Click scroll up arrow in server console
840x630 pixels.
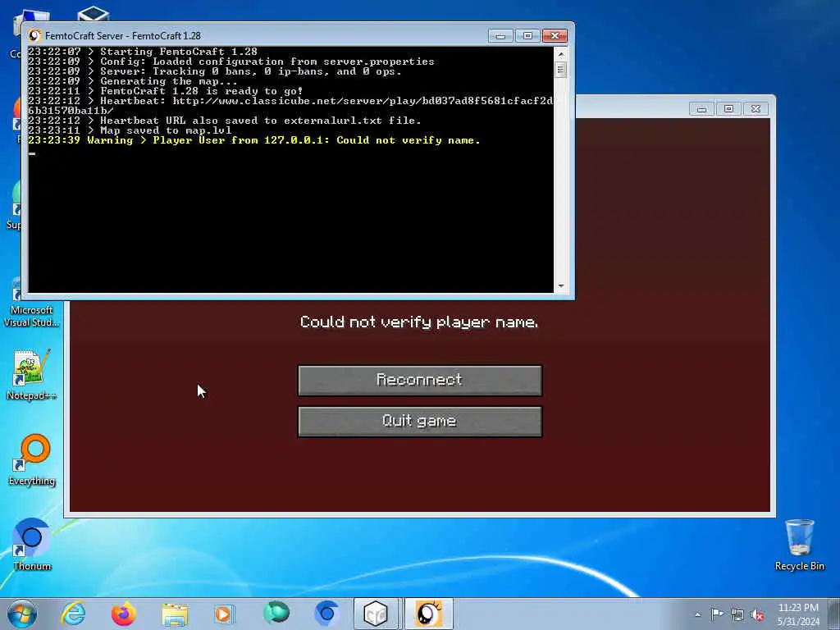(561, 54)
